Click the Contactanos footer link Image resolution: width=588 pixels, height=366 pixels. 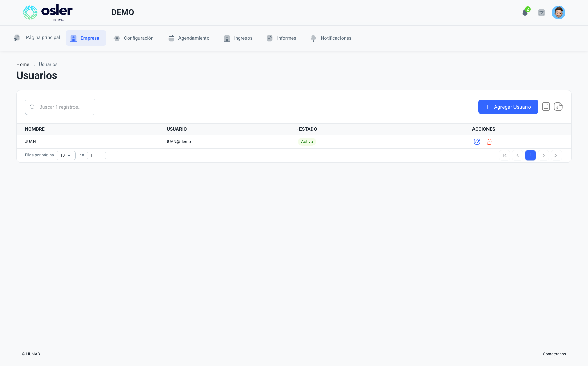click(554, 354)
